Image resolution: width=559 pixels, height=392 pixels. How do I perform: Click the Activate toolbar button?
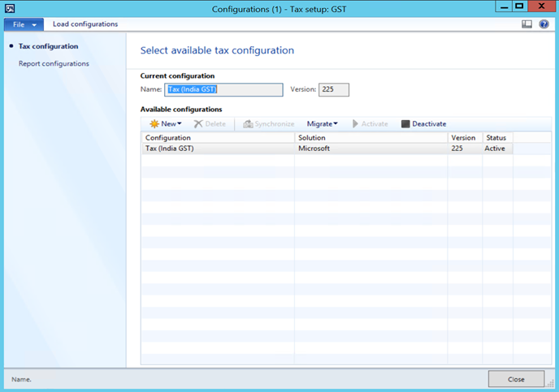pos(370,124)
